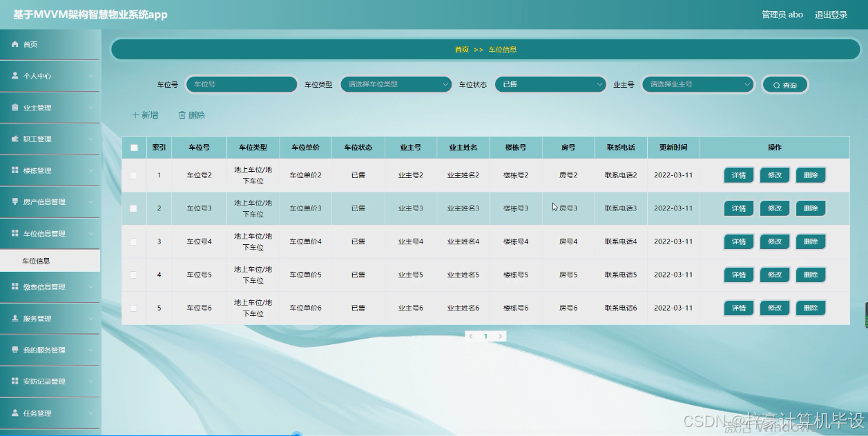Click the home icon beside 首页 in the sidebar
This screenshot has width=868, height=436.
pos(15,44)
